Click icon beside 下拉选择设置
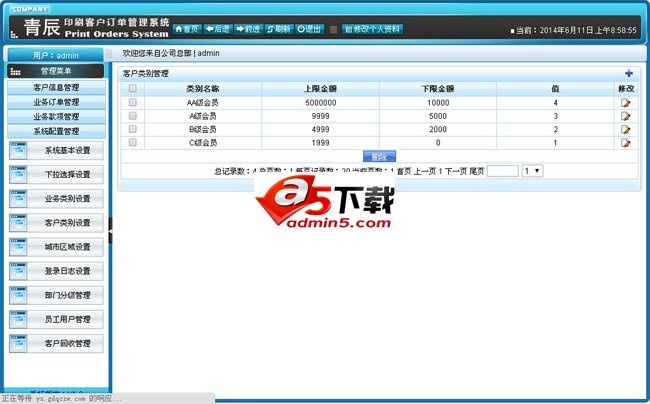The width and height of the screenshot is (650, 404). [x=18, y=174]
